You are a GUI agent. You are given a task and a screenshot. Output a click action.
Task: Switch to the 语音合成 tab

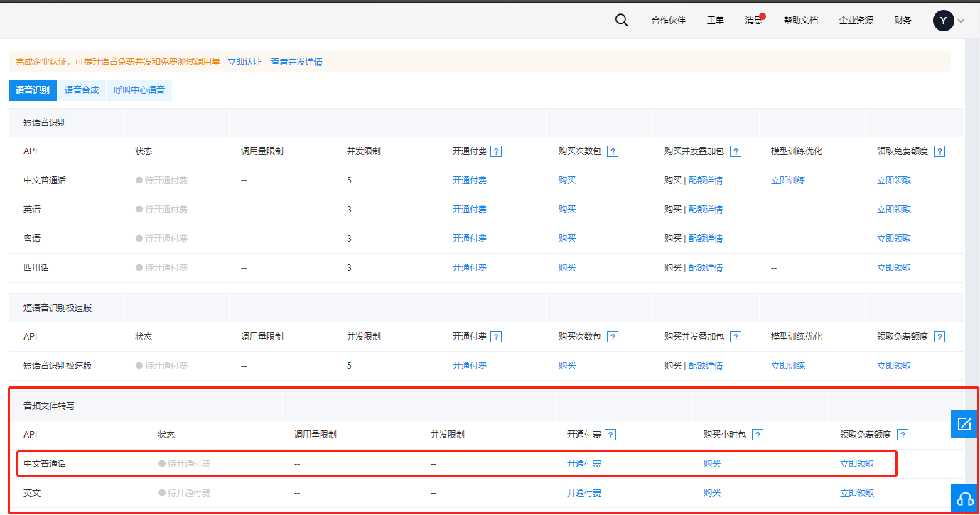coord(82,90)
